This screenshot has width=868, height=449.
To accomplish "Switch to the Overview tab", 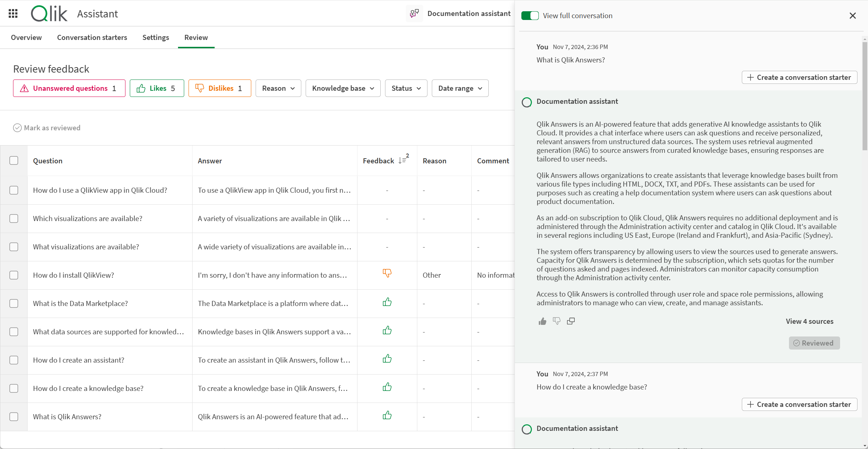I will (x=27, y=37).
